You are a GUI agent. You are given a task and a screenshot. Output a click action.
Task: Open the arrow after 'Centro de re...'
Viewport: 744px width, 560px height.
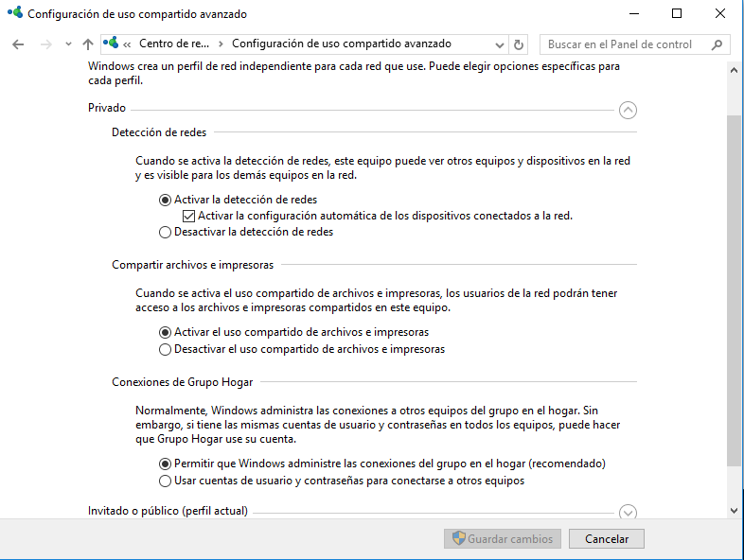(221, 44)
